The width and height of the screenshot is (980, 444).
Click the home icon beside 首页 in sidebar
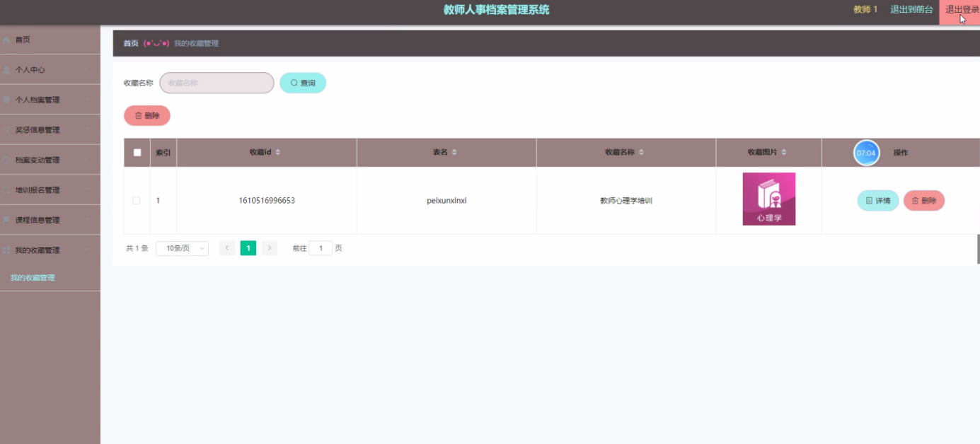point(7,40)
